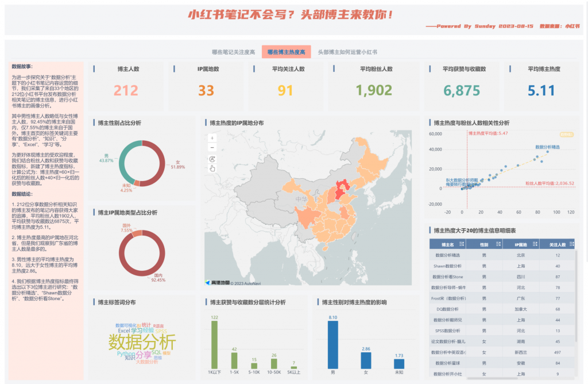Image resolution: width=588 pixels, height=384 pixels.
Task: Click the 男 bar labeled 8.10
Action: coord(333,344)
